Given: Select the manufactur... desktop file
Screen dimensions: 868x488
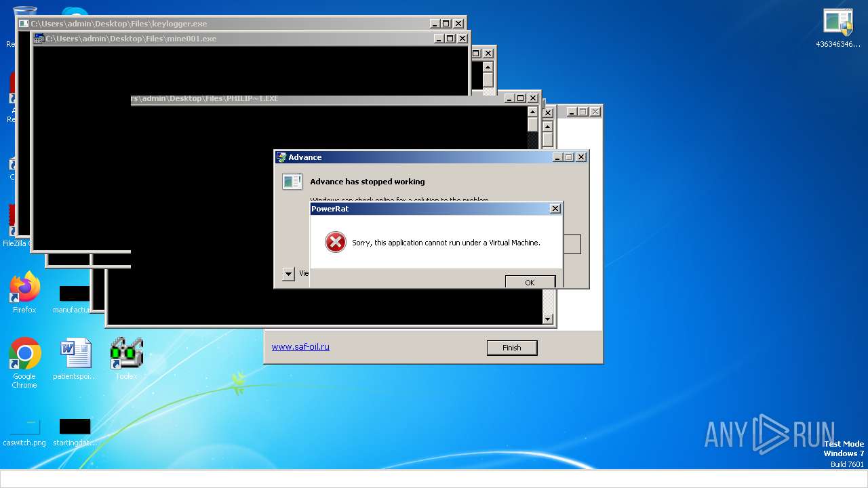Looking at the screenshot, I should point(72,298).
